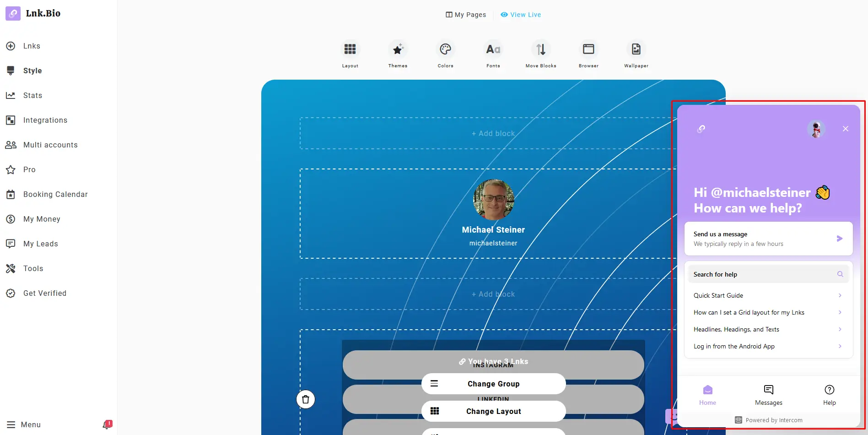
Task: Open Grid layout for Lnks article
Action: pos(768,312)
